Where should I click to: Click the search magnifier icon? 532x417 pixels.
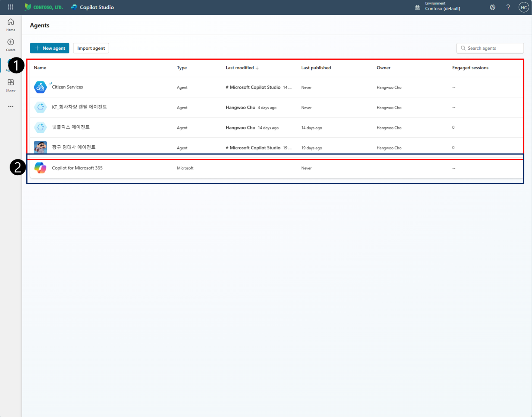pyautogui.click(x=463, y=48)
